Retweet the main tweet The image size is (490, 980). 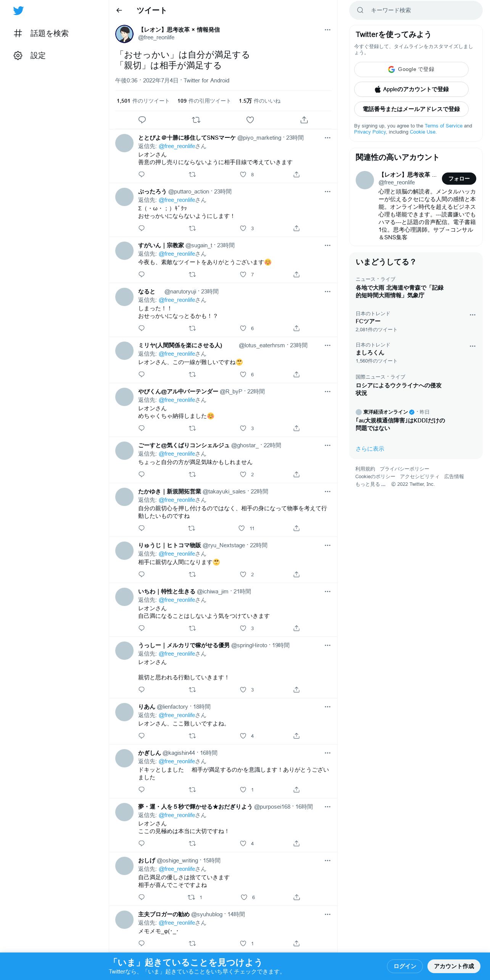point(196,120)
